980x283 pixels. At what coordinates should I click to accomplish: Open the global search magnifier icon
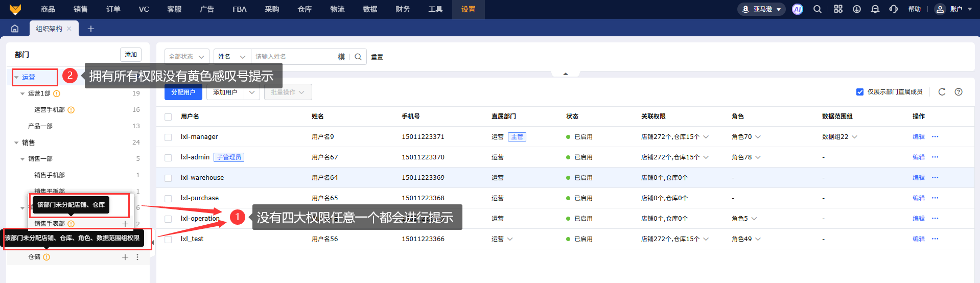[x=818, y=9]
